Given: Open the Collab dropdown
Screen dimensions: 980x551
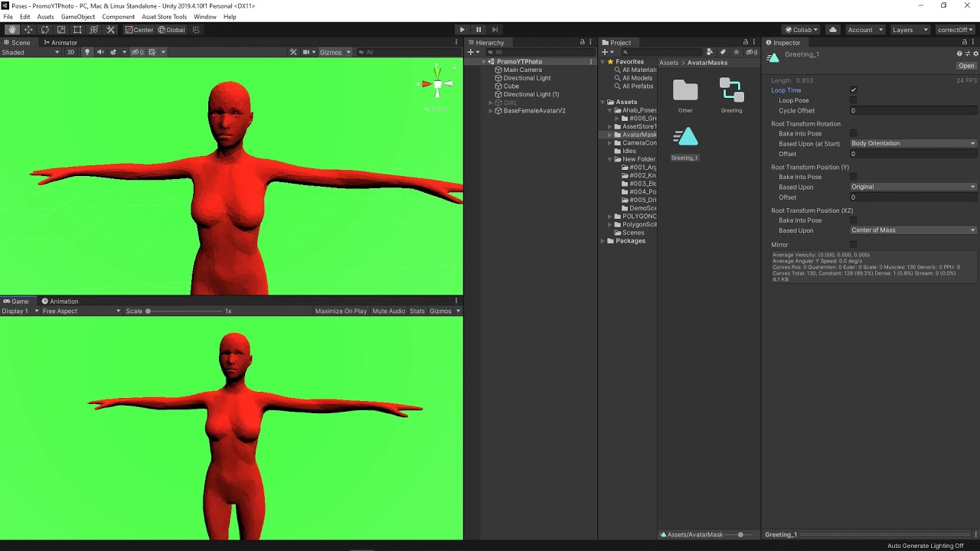Looking at the screenshot, I should click(x=802, y=30).
